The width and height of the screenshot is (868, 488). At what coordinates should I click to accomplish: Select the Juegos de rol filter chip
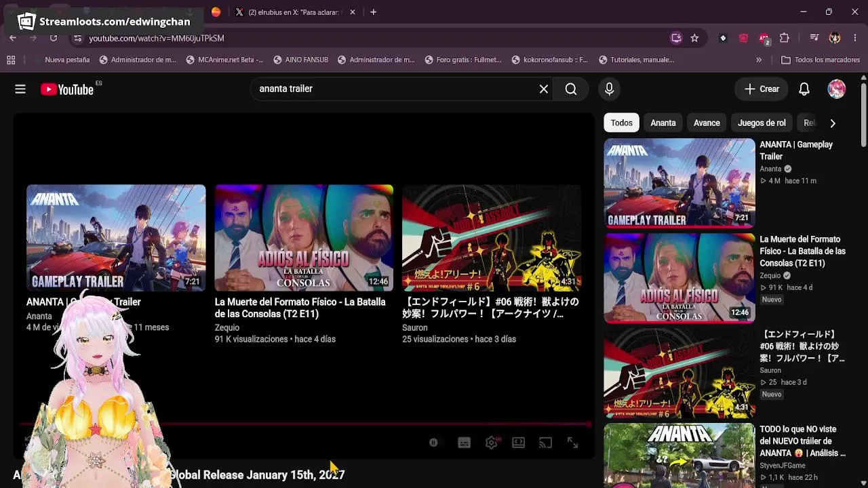click(x=762, y=123)
